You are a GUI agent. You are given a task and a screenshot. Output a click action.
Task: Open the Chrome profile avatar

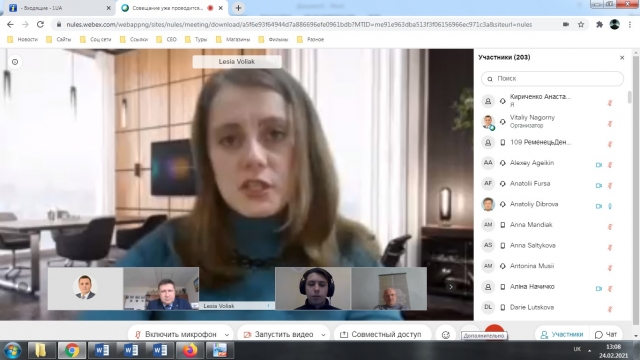click(615, 24)
